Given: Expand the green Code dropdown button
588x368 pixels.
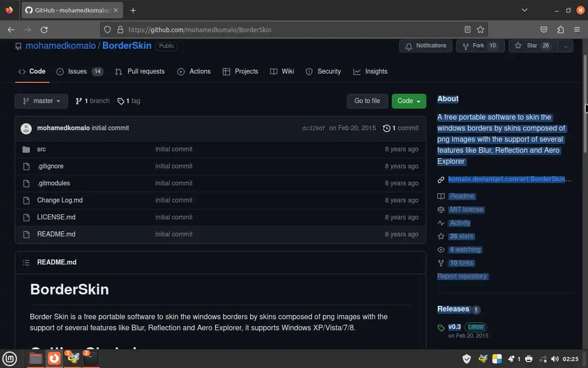Looking at the screenshot, I should coord(409,101).
